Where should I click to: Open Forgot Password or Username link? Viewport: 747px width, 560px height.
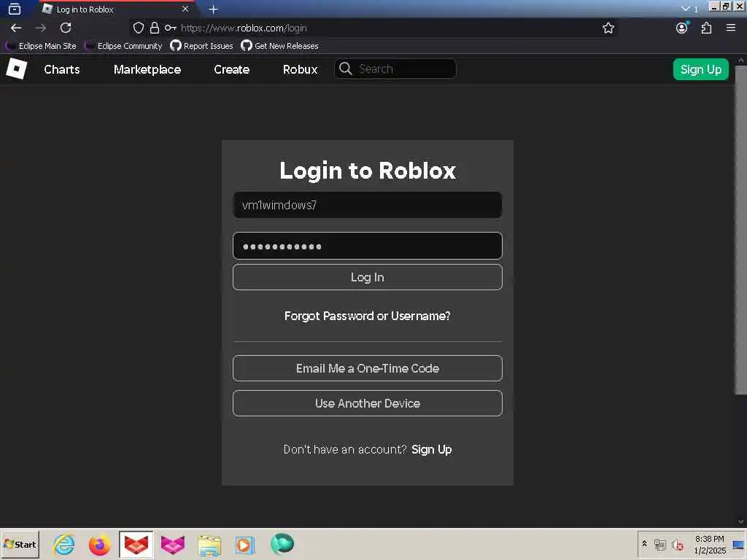368,316
